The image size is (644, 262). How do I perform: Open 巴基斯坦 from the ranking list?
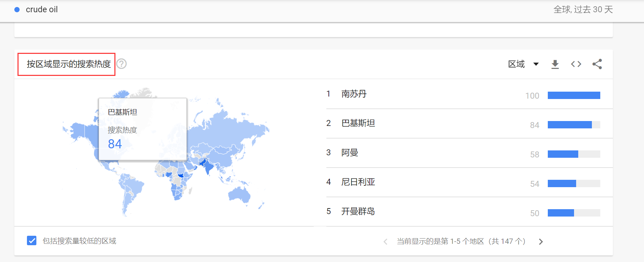[358, 123]
